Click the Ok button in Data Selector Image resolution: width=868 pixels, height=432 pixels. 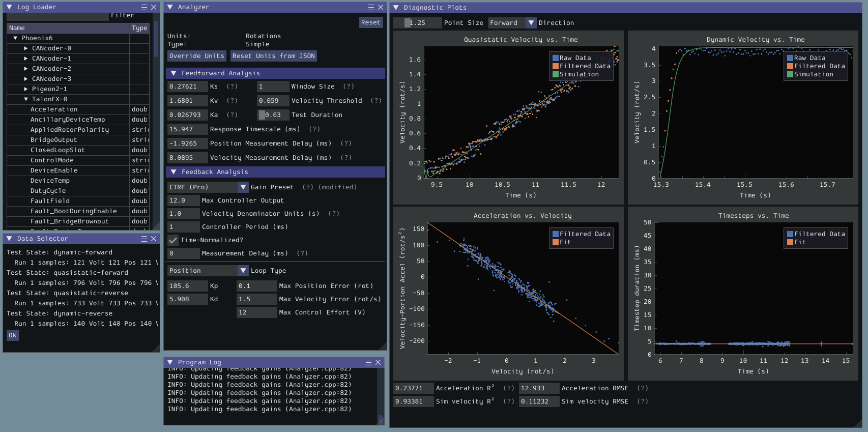point(13,335)
